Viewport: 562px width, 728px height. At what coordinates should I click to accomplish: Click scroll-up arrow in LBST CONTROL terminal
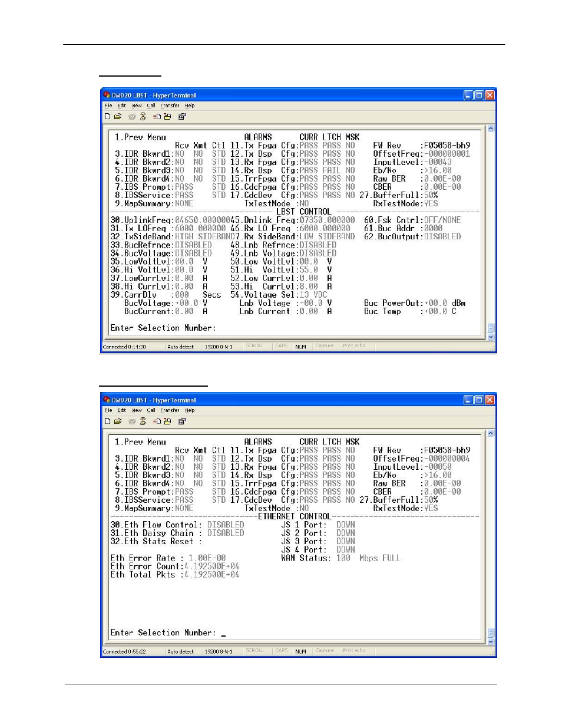click(491, 129)
